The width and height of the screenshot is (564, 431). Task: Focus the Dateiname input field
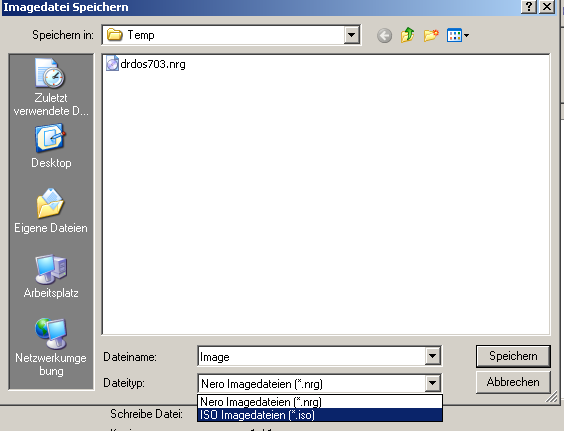tap(311, 357)
